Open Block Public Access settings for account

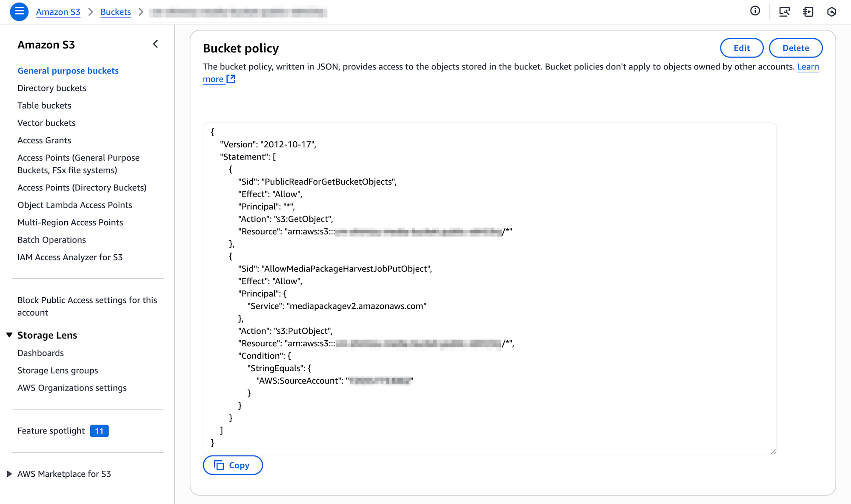click(x=87, y=306)
